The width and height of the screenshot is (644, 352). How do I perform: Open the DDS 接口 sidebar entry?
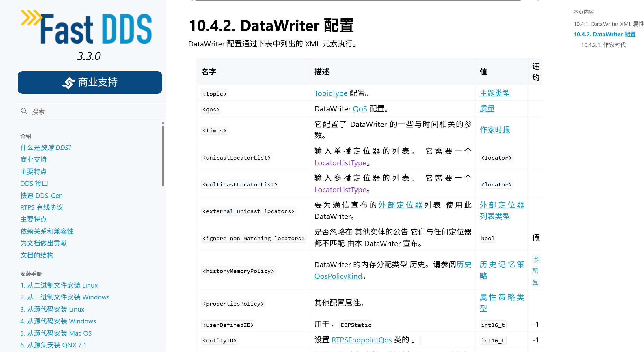[x=34, y=184]
